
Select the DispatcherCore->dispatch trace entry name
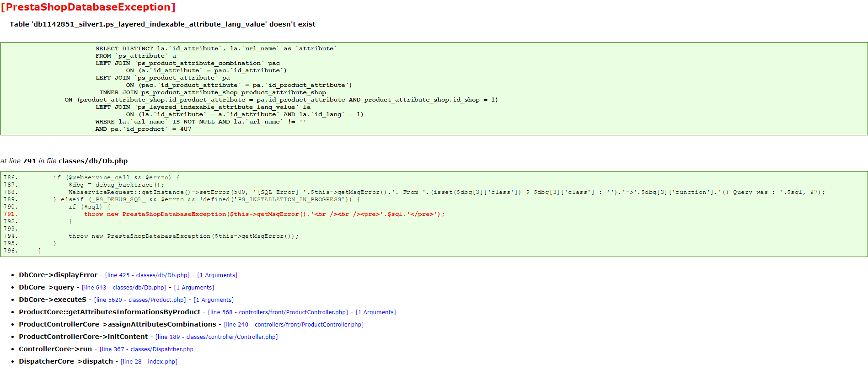(66, 361)
